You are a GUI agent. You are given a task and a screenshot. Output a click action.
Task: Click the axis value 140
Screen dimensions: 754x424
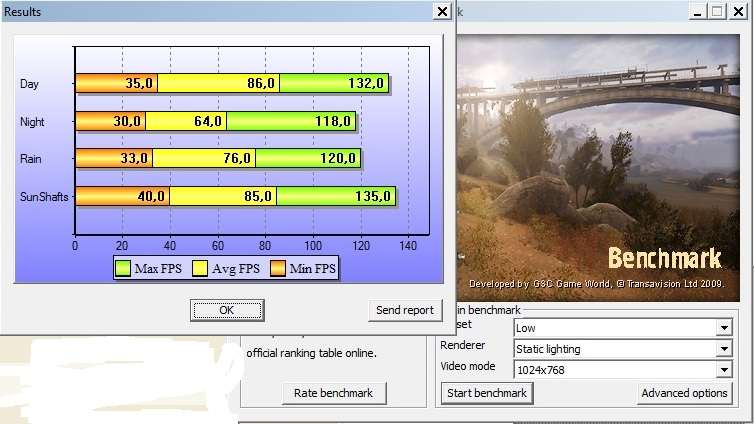coord(408,246)
